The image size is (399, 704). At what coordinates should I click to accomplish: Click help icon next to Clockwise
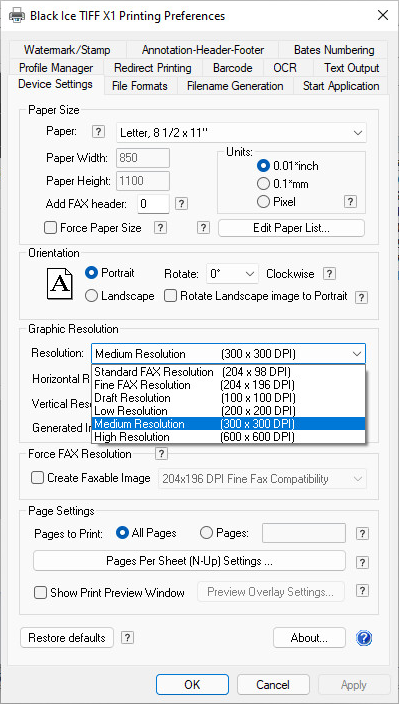point(330,273)
